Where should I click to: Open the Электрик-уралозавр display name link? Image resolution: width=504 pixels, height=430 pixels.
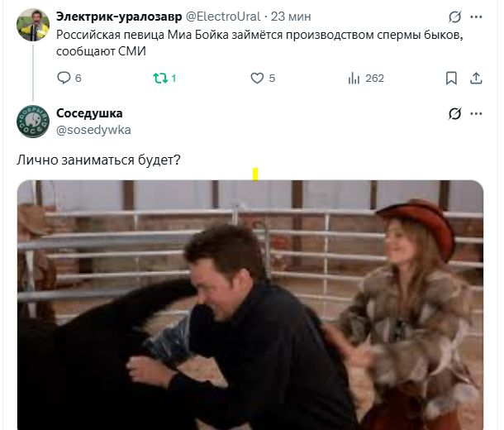click(x=119, y=17)
